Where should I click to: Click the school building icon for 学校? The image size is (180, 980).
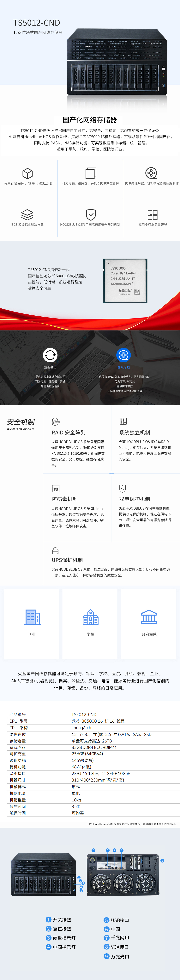[90, 617]
